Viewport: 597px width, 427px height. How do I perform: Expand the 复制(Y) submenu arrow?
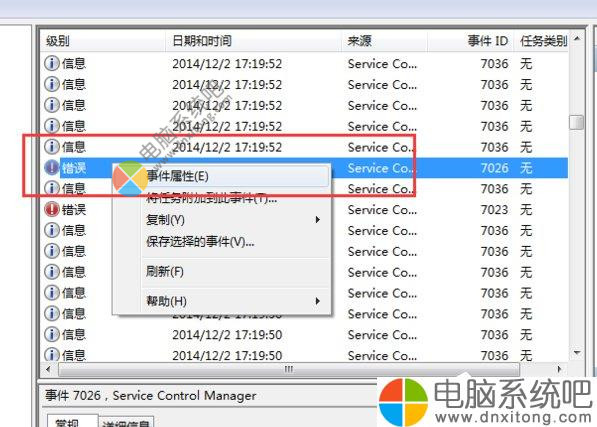318,220
